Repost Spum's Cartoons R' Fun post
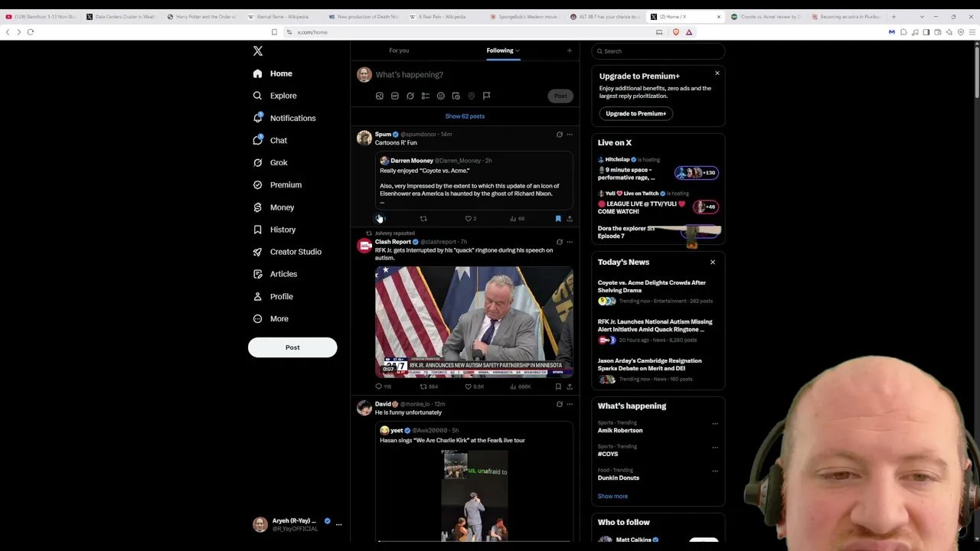Screen dimensions: 980x551 (x=423, y=219)
